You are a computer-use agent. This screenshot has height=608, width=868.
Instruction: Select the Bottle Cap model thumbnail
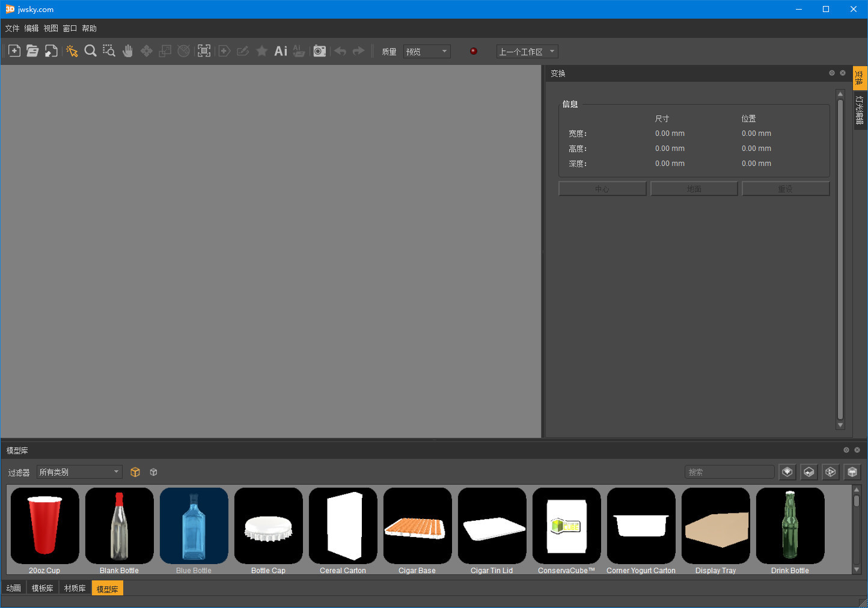[268, 526]
